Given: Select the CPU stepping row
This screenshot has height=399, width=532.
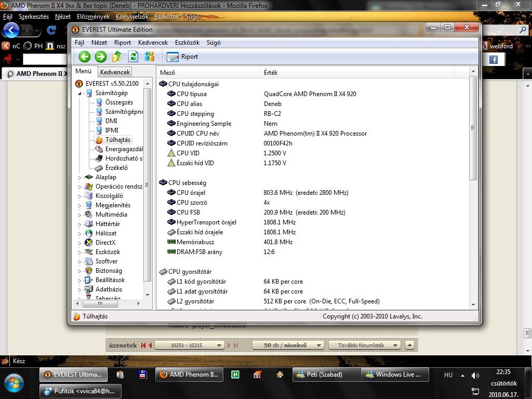Looking at the screenshot, I should (312, 114).
